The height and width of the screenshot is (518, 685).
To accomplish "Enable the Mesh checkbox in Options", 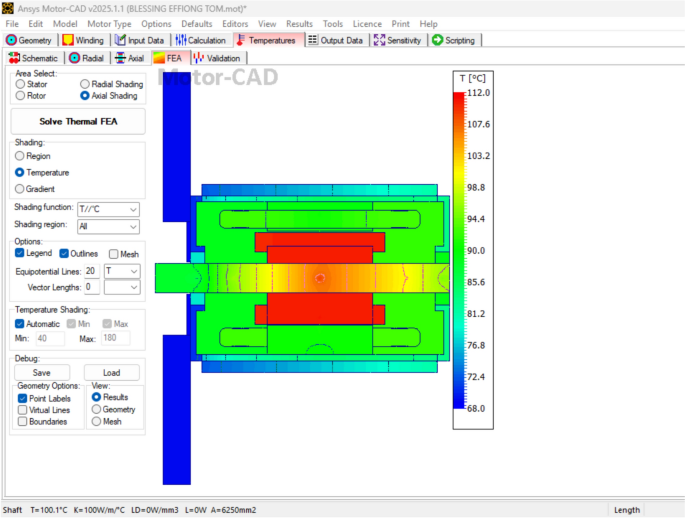I will [x=114, y=254].
